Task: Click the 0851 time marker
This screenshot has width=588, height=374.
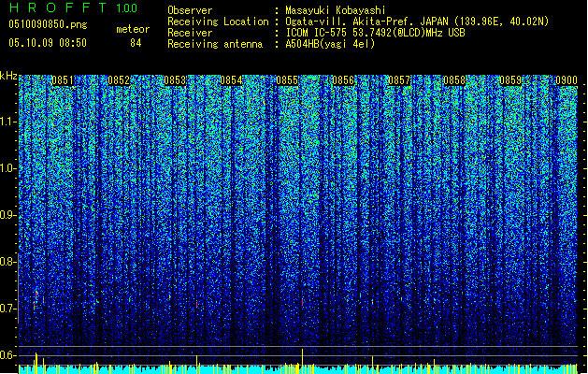Action: pyautogui.click(x=63, y=80)
